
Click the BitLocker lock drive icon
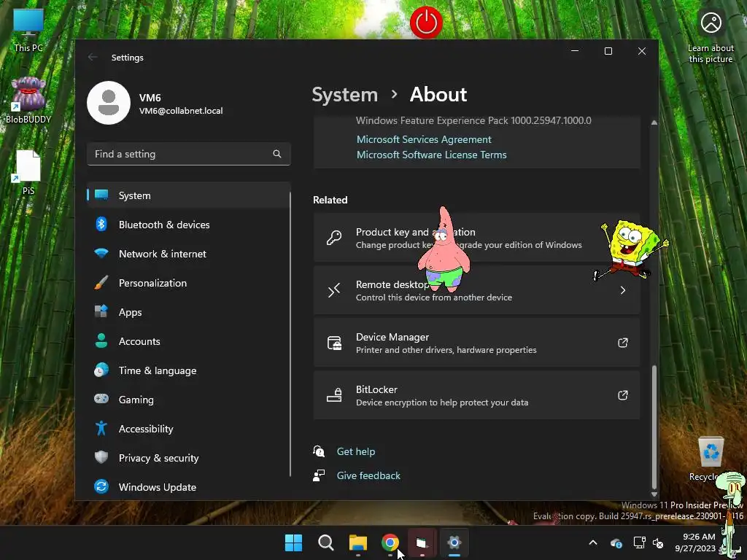[x=334, y=395]
